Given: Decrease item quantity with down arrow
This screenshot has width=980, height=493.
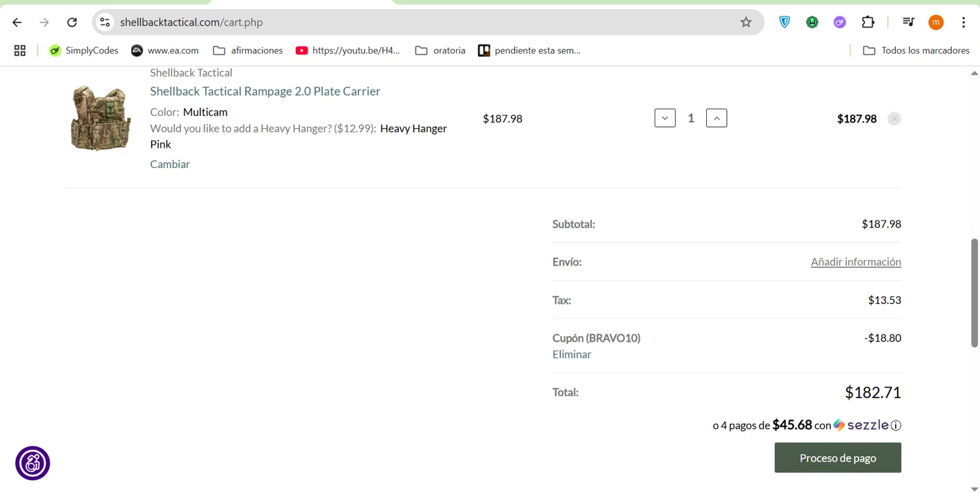Looking at the screenshot, I should click(x=665, y=118).
